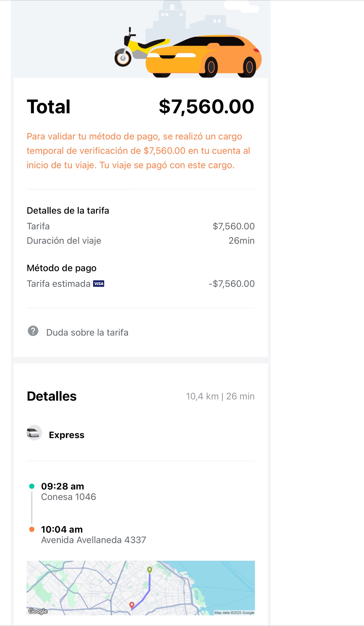
Task: Click the red destination pin on map
Action: click(x=132, y=605)
